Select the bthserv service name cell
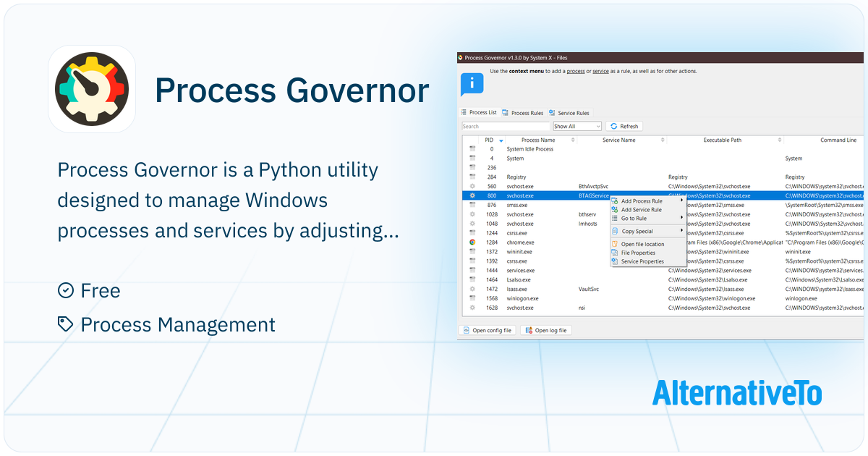This screenshot has width=868, height=456. coord(587,214)
